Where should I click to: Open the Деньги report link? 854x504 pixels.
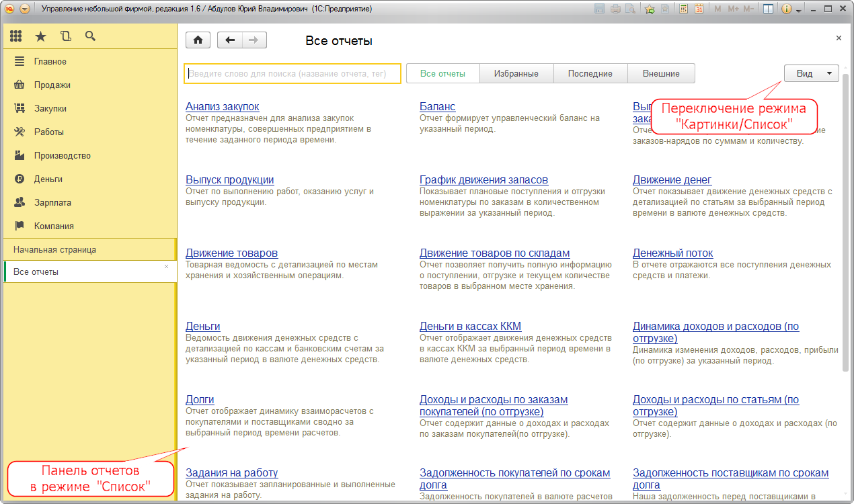202,326
